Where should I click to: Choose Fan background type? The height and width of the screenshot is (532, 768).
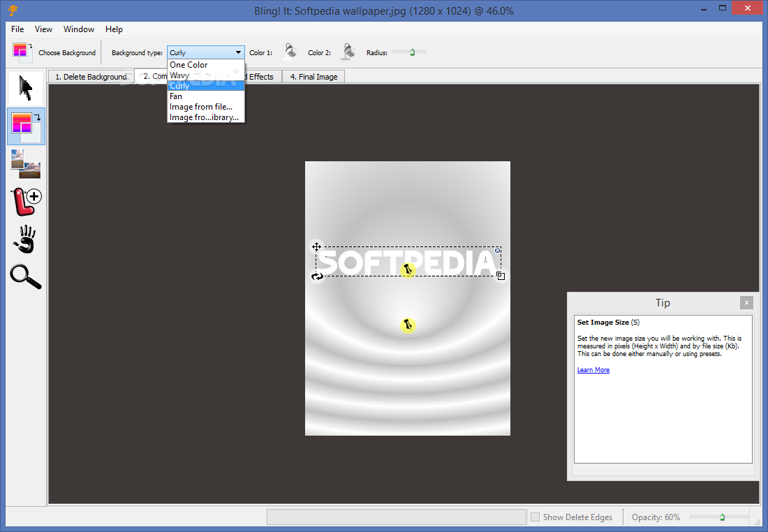[x=206, y=96]
